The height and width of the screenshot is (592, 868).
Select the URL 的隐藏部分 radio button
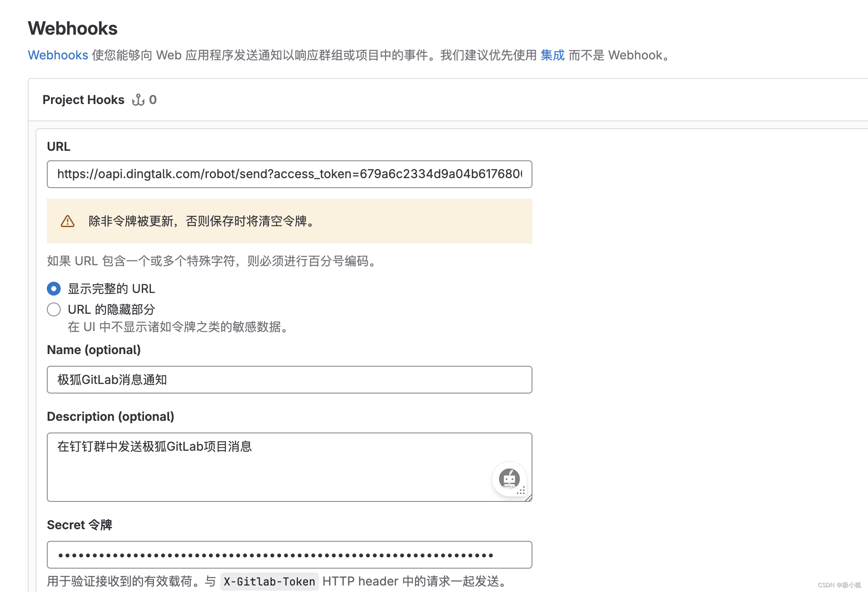point(54,309)
